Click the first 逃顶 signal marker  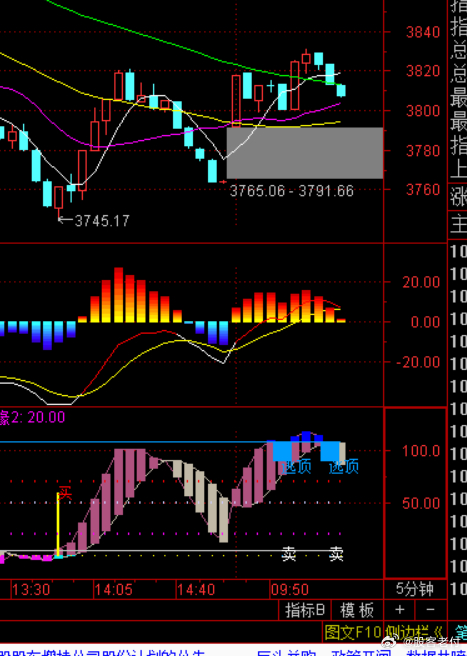coord(297,466)
